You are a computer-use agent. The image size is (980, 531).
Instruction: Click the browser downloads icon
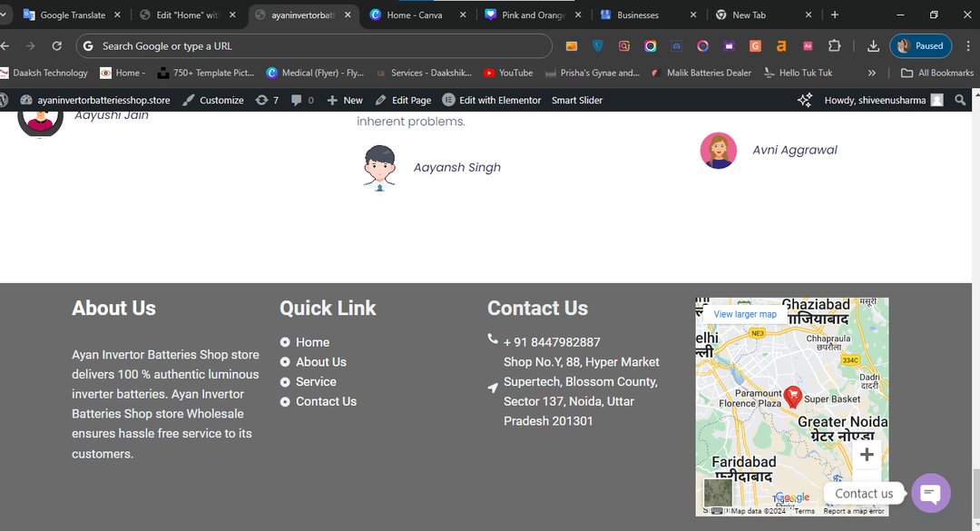pyautogui.click(x=873, y=46)
